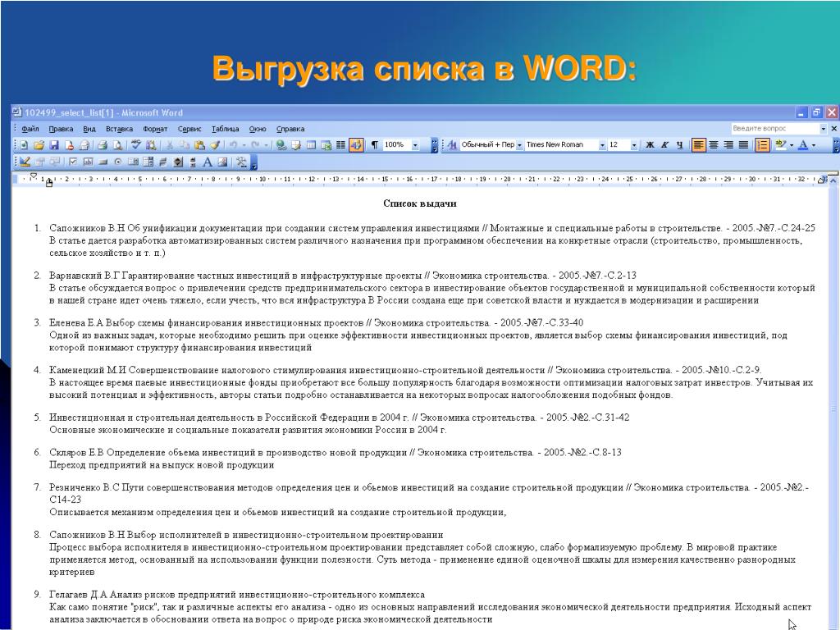Click the Paste clipboard icon
This screenshot has width=840, height=630.
click(199, 145)
